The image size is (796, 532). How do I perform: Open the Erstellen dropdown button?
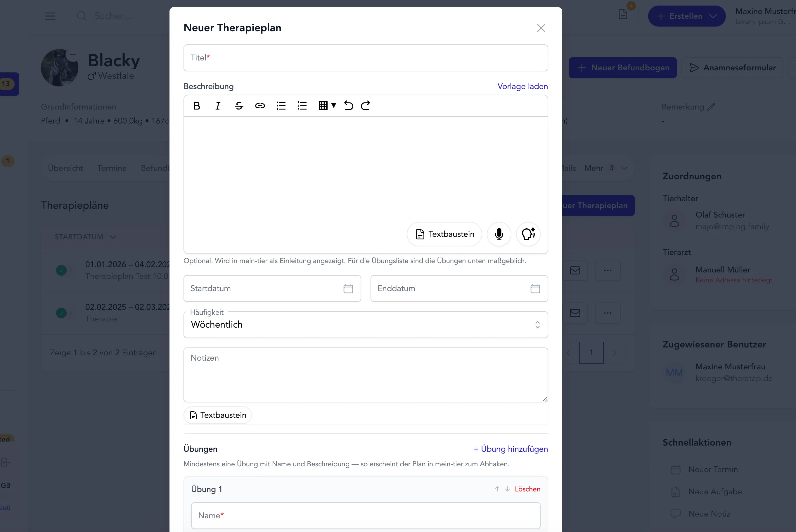[687, 16]
